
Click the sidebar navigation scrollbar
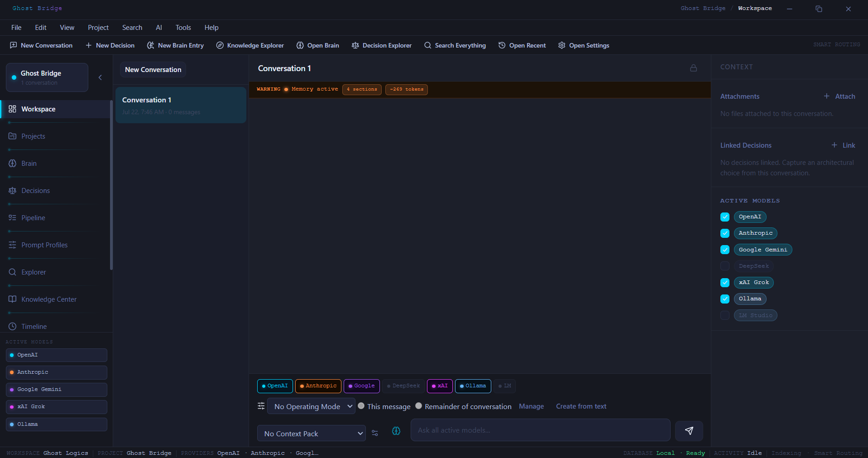[111, 185]
